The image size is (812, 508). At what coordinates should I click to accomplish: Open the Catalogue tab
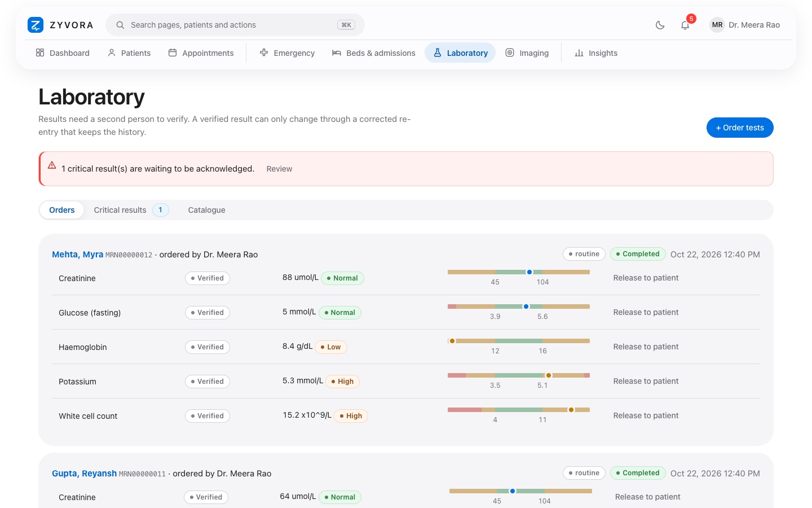[x=207, y=210]
